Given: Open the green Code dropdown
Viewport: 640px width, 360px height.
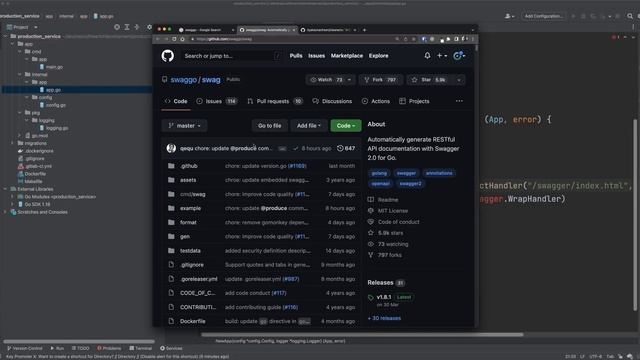Looking at the screenshot, I should click(345, 126).
